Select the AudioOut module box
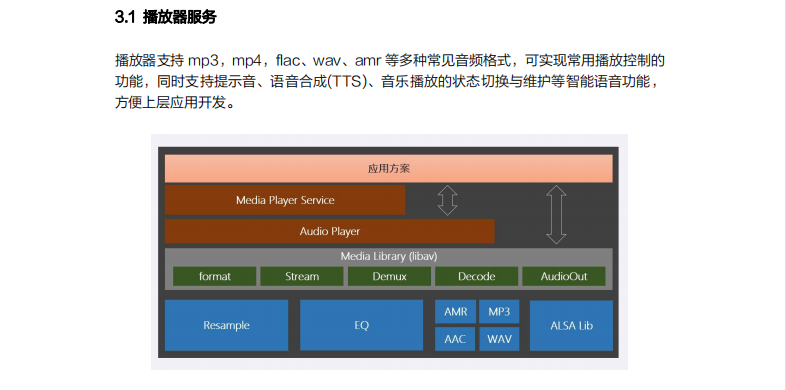Screen dimensions: 786x390 (563, 276)
